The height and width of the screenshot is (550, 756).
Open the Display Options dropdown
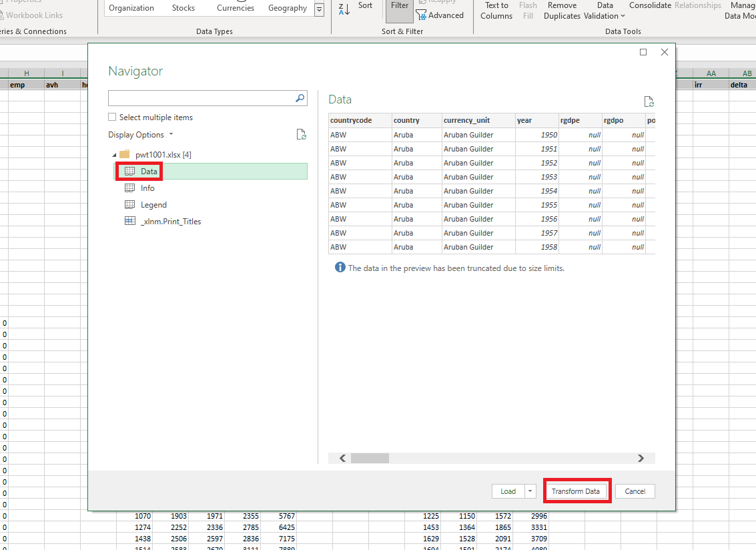(140, 135)
